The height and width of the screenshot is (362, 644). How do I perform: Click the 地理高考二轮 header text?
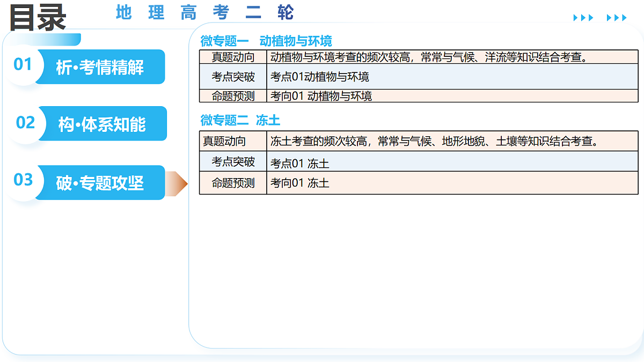pyautogui.click(x=205, y=12)
